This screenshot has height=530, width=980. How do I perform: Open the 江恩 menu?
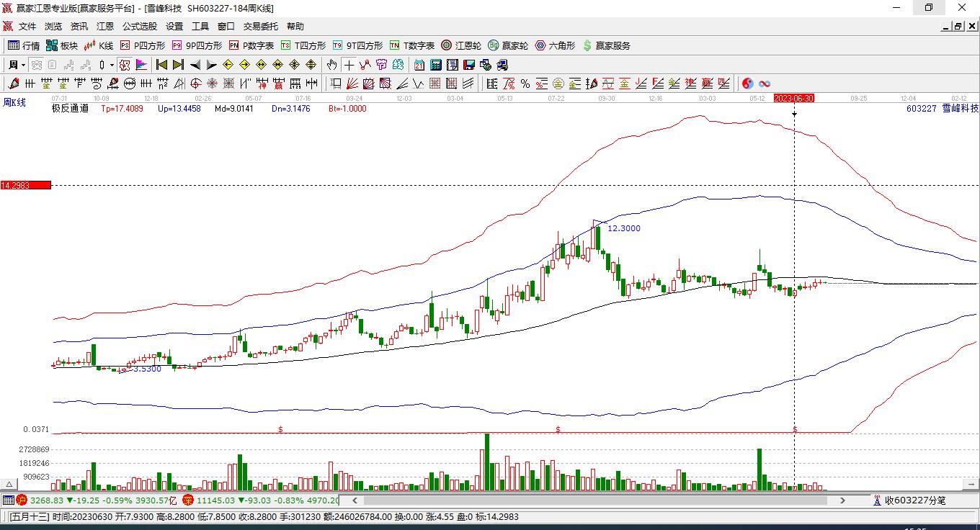point(105,27)
